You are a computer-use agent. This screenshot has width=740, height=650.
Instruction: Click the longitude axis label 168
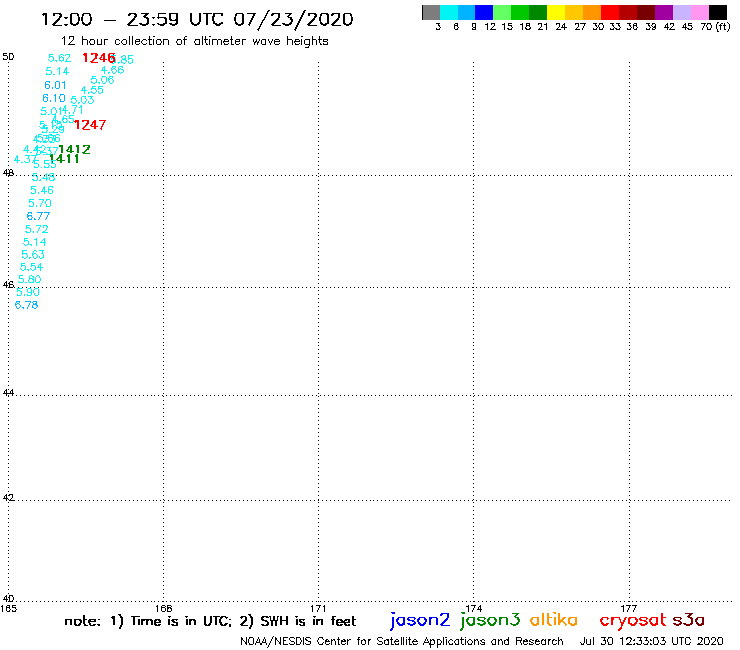click(164, 608)
